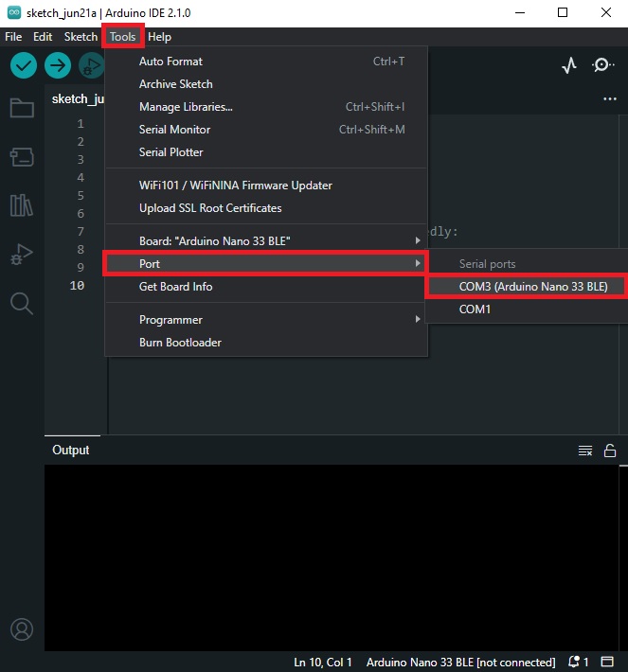This screenshot has height=672, width=628.
Task: Open the Debug sidebar panel icon
Action: tap(22, 255)
